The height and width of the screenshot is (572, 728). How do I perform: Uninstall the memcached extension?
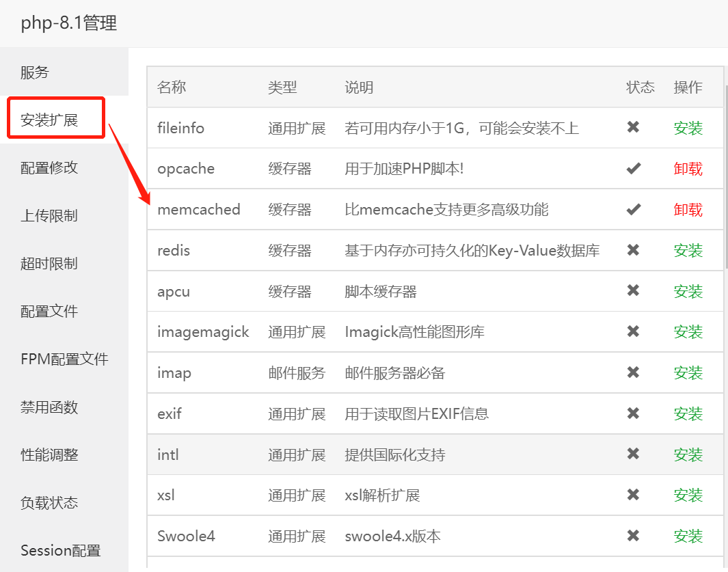coord(688,209)
